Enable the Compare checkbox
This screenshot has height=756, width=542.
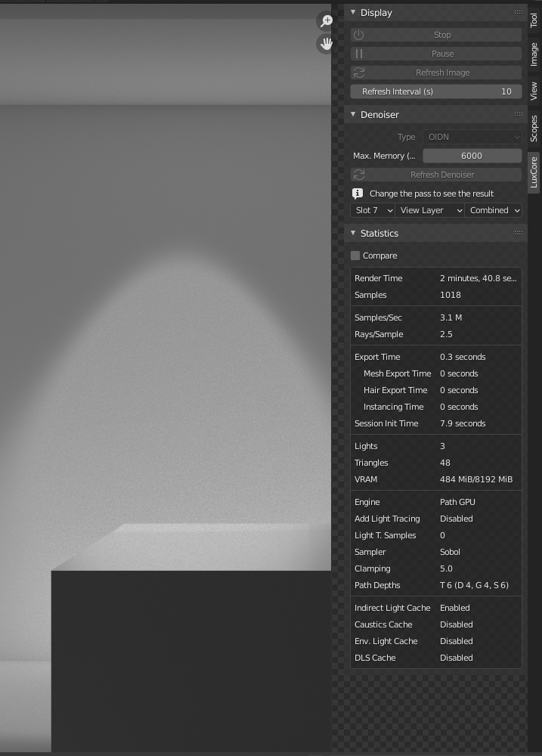355,256
